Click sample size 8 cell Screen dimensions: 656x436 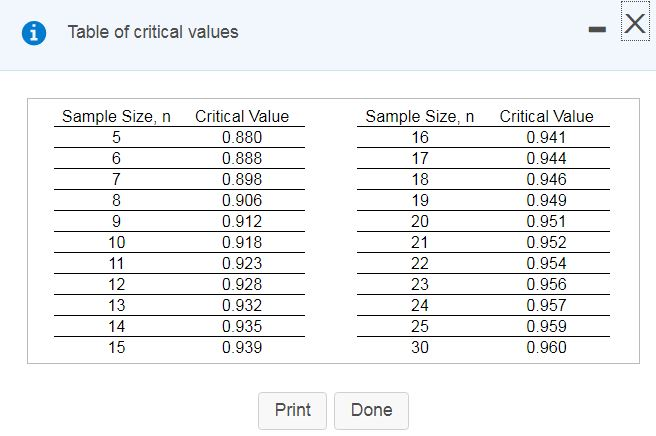tap(116, 200)
